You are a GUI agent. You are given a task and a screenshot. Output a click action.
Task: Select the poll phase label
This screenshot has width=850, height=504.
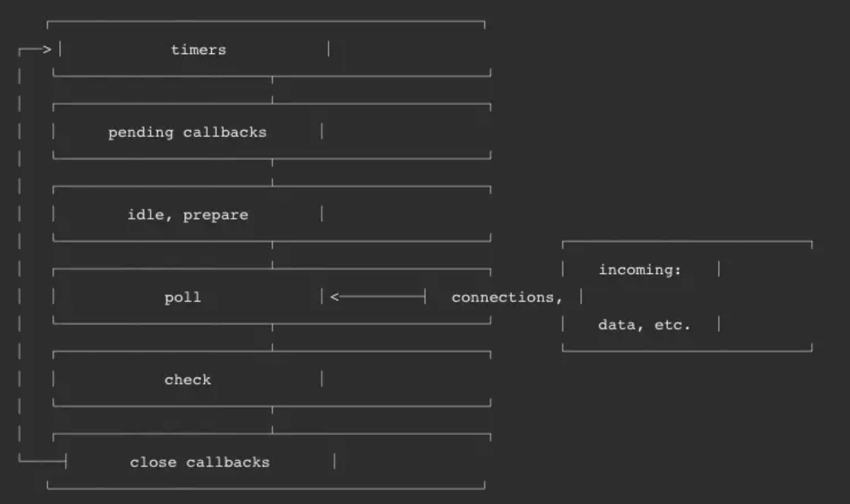point(183,297)
